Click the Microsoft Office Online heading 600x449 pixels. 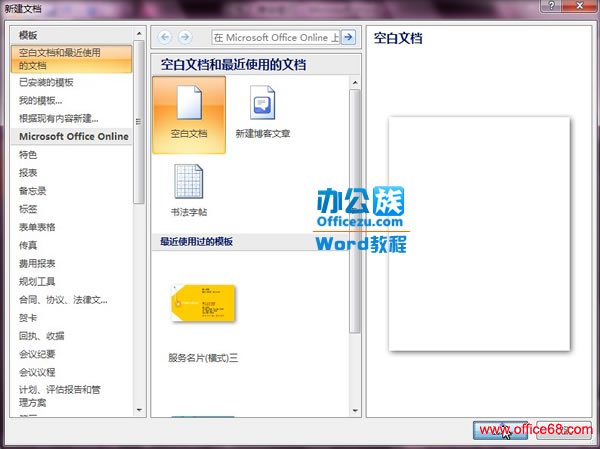[74, 137]
